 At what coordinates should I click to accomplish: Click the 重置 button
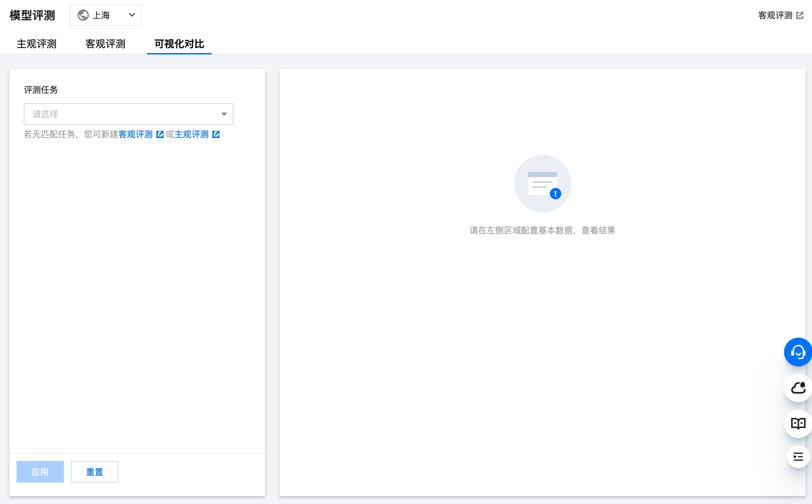(95, 472)
